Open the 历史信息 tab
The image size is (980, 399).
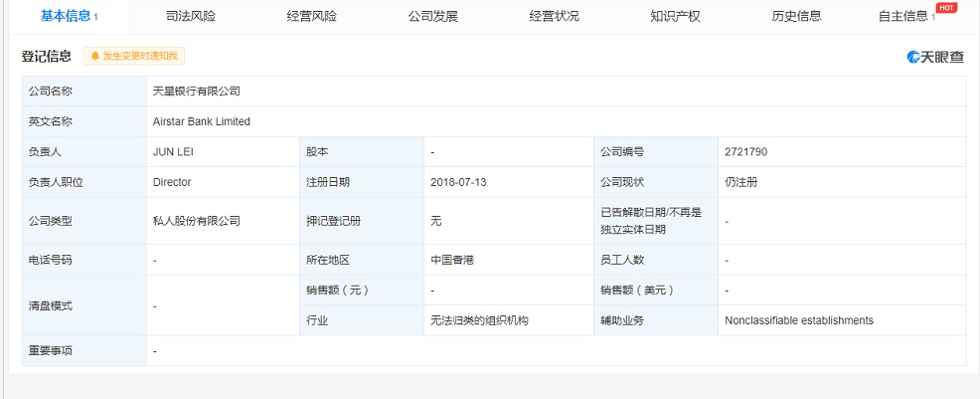[797, 17]
